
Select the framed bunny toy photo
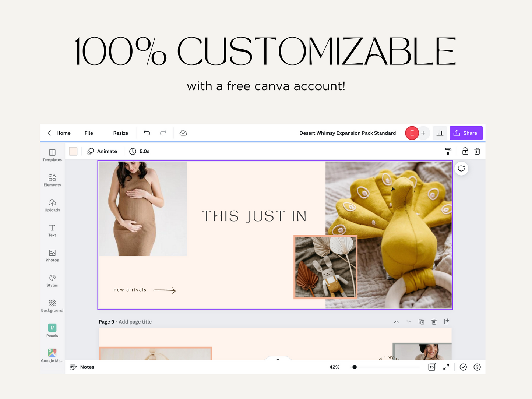click(325, 267)
